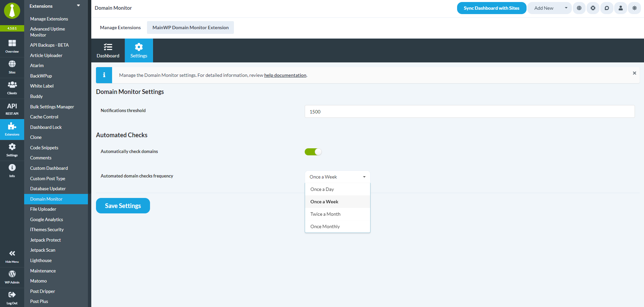Open the Info section icon

(x=12, y=168)
